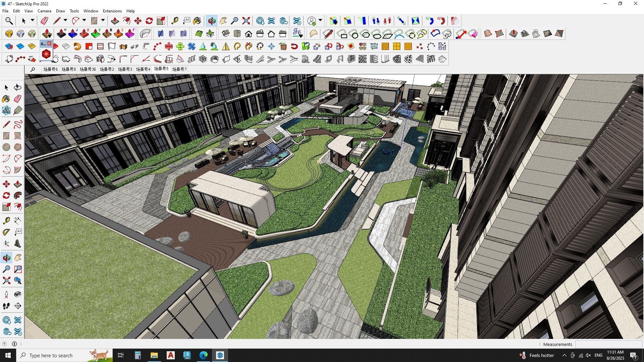Show hidden system tray icons chevron
This screenshot has width=644, height=362.
(564, 355)
